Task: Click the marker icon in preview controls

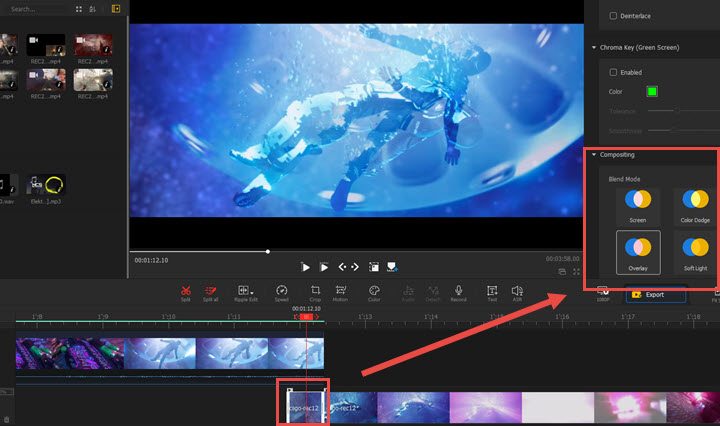Action: click(x=392, y=267)
